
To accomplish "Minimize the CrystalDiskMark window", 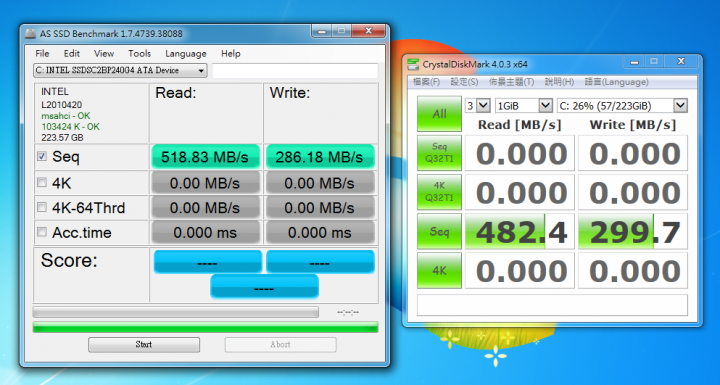I will coord(634,62).
